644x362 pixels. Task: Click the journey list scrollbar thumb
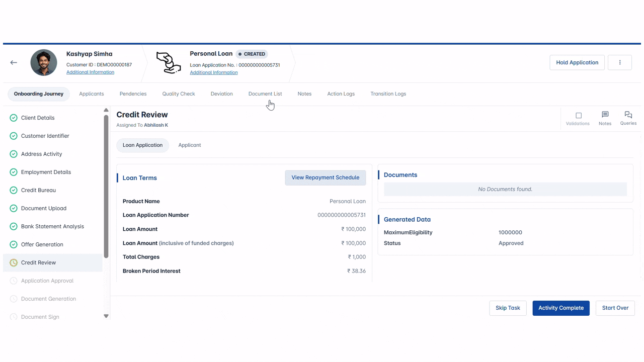click(x=106, y=187)
